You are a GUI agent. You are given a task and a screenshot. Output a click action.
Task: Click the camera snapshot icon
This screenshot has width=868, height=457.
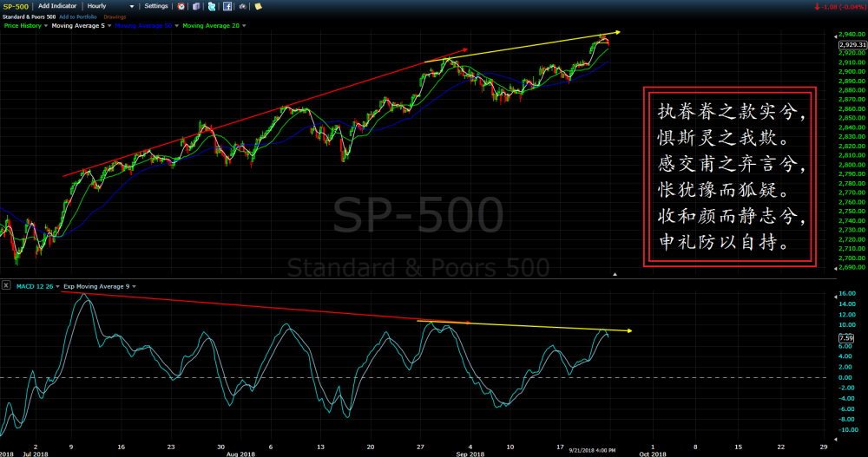click(242, 7)
